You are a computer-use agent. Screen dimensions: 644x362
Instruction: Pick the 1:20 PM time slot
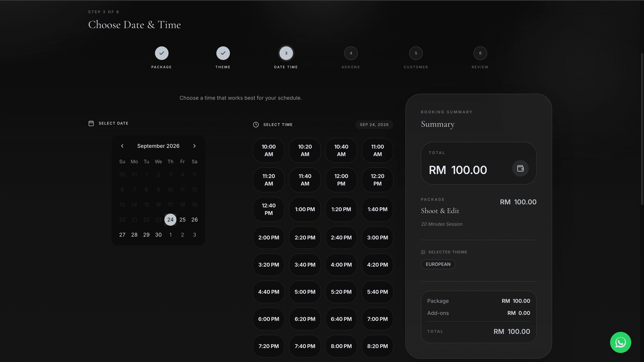click(341, 209)
